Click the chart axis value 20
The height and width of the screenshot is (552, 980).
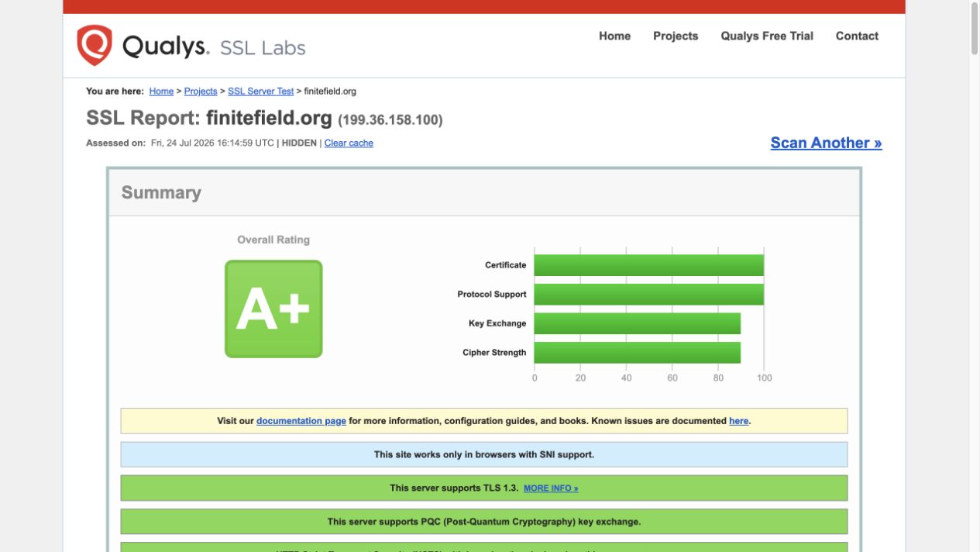(580, 378)
